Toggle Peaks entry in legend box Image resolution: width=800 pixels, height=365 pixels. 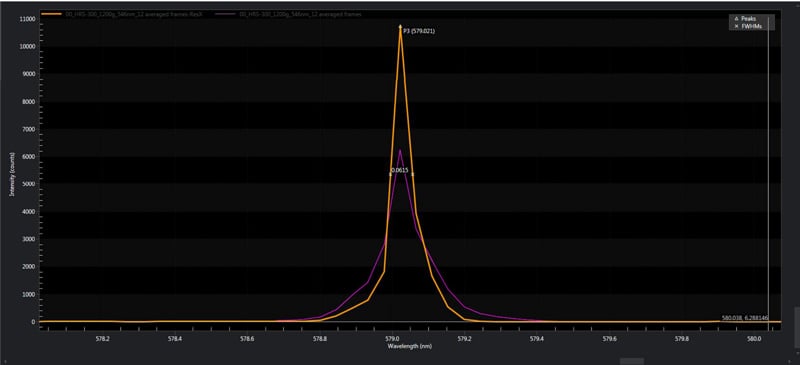click(x=748, y=18)
